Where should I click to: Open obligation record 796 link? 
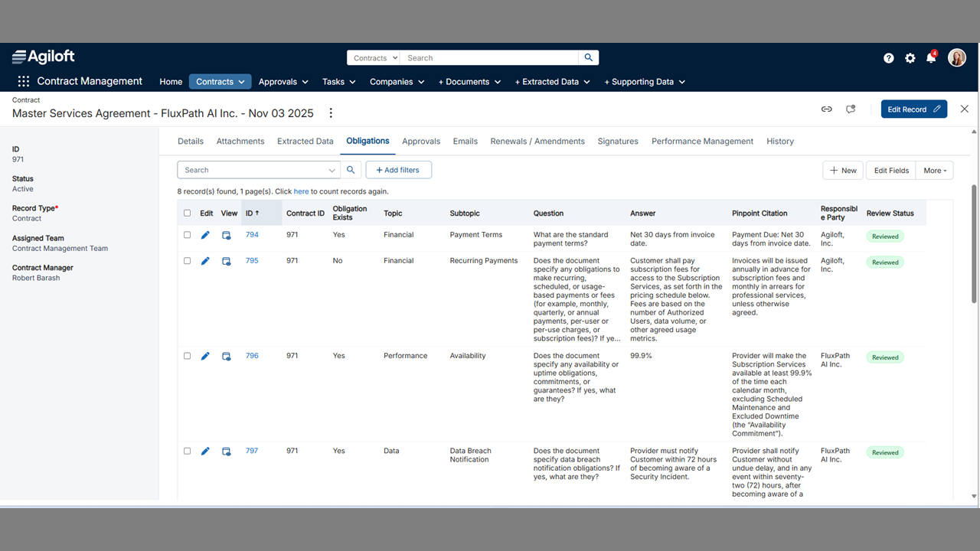coord(252,356)
